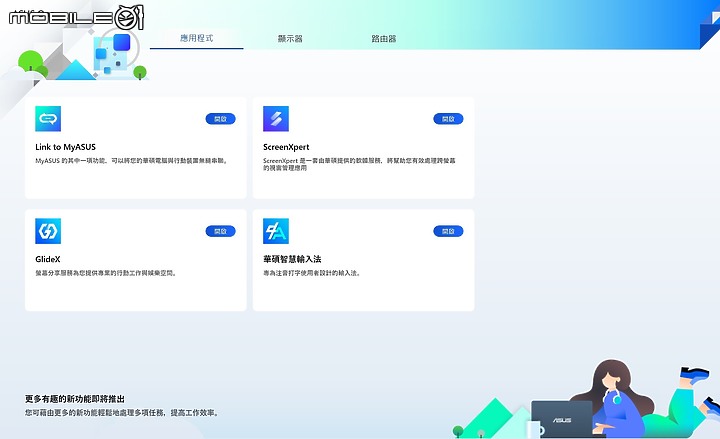Click the blue button on ScreenXpert card

(x=448, y=119)
